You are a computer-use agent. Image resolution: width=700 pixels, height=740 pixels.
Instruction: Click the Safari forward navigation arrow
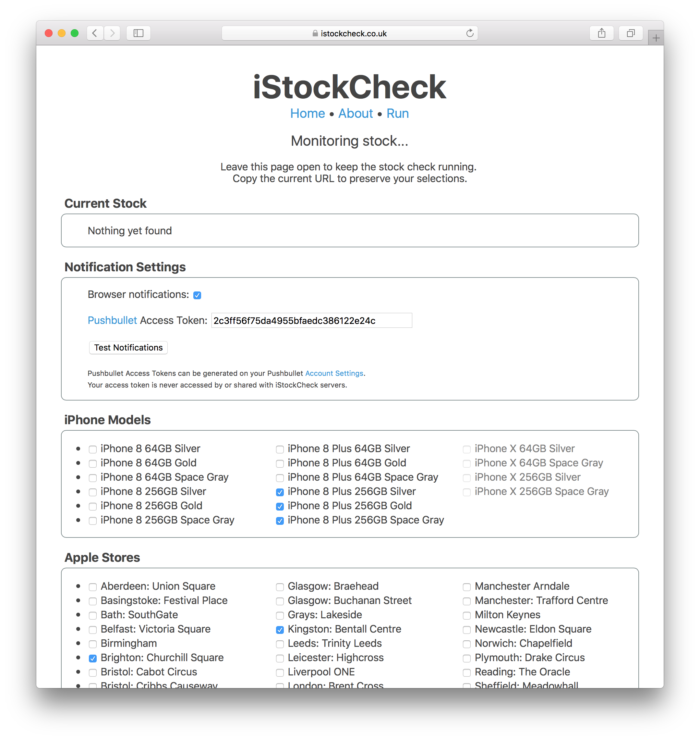tap(112, 33)
